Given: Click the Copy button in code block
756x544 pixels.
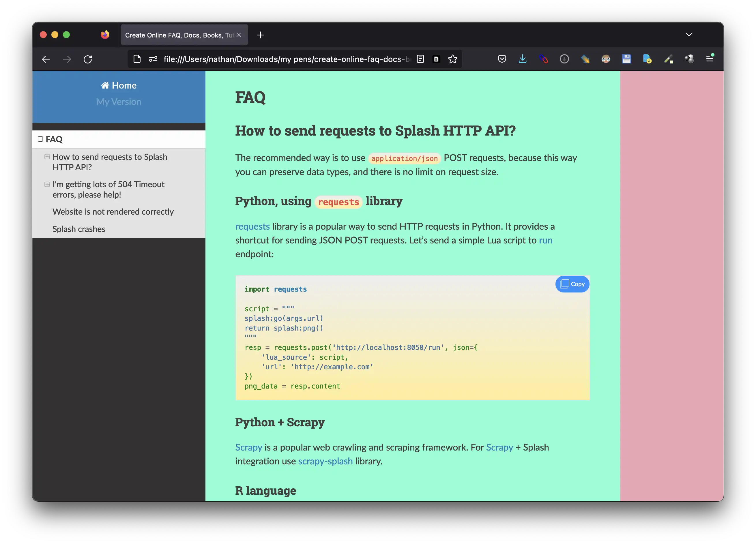Looking at the screenshot, I should coord(572,284).
